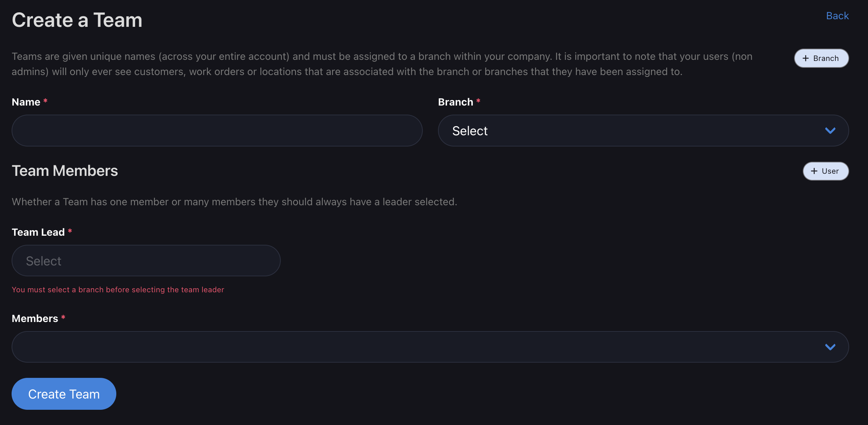This screenshot has height=425, width=868.
Task: Focus the Name text input field
Action: (x=217, y=131)
